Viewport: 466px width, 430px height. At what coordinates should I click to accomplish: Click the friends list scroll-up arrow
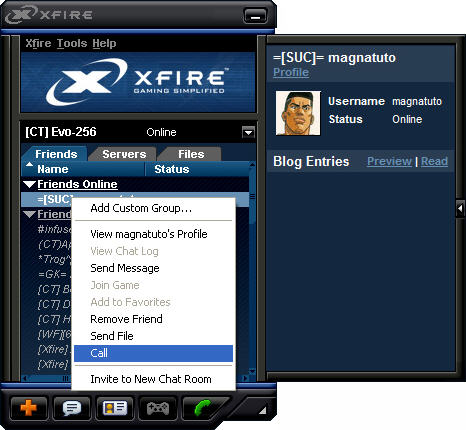(252, 165)
